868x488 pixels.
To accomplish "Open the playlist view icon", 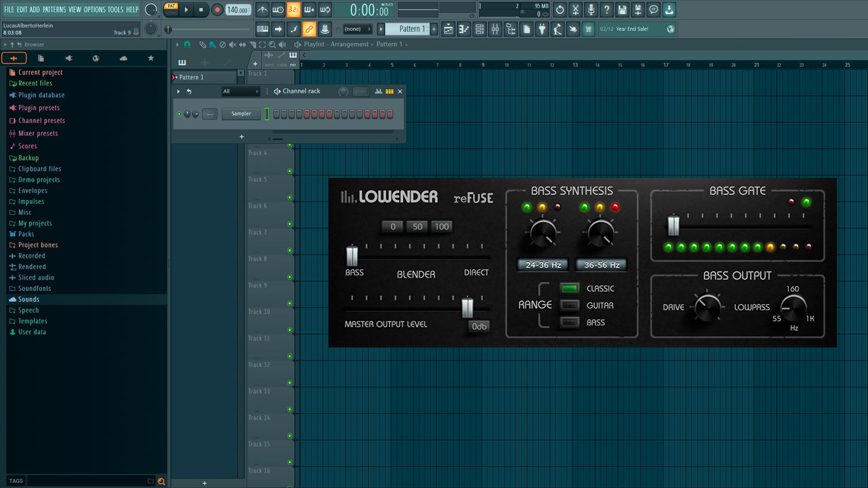I will (449, 29).
